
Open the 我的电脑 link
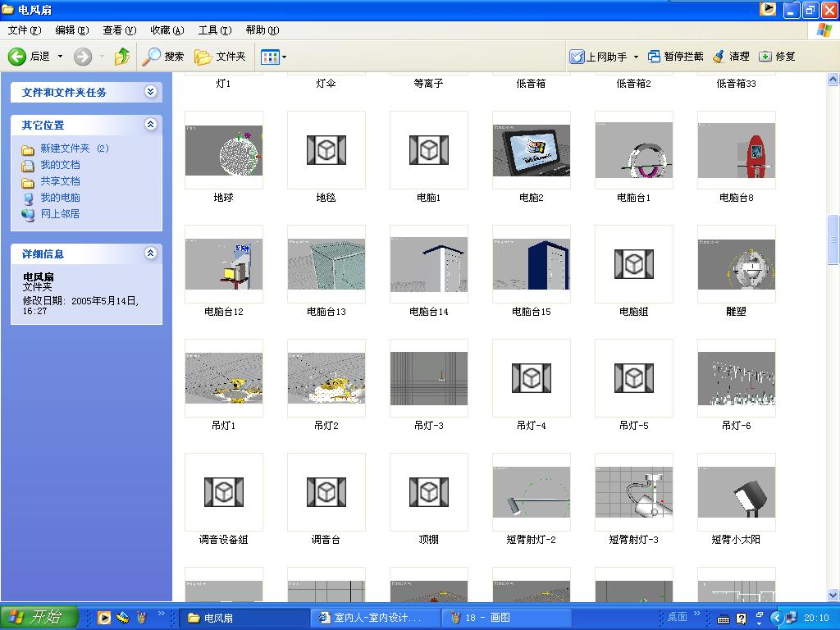pyautogui.click(x=60, y=198)
